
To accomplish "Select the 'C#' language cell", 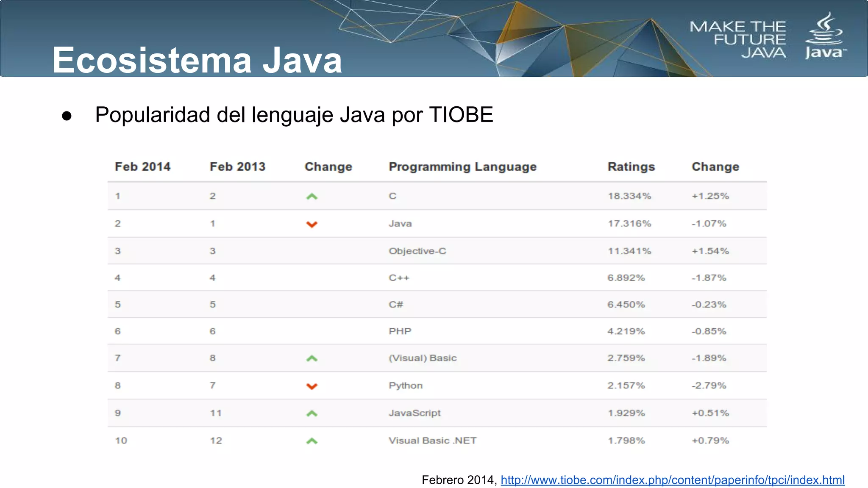I will point(396,305).
